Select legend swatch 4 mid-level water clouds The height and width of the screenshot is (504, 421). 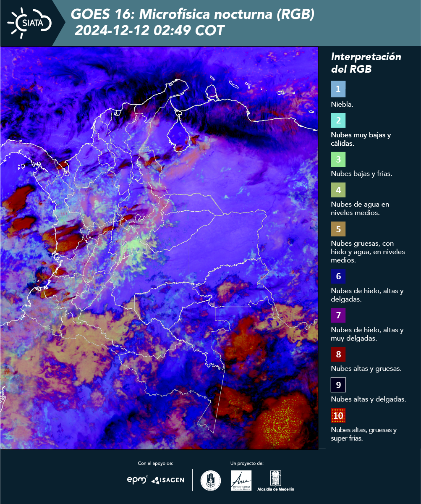click(338, 190)
